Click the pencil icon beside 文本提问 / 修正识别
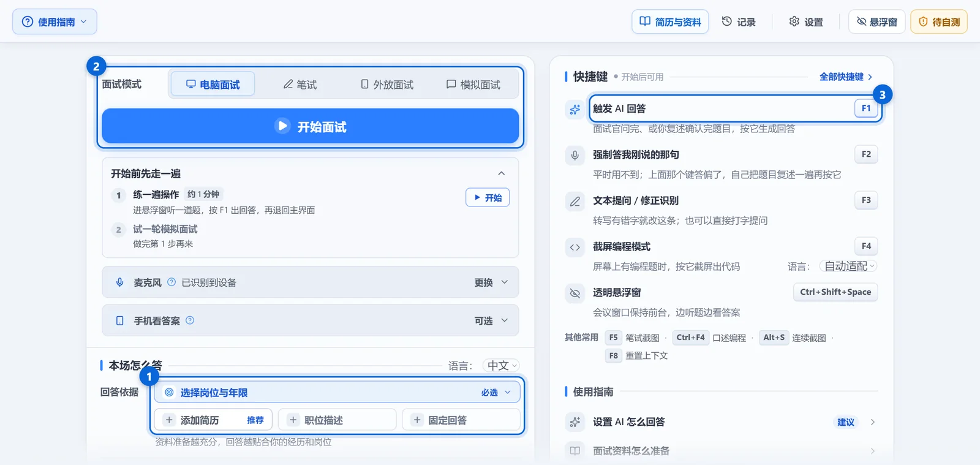Viewport: 980px width, 465px height. click(x=575, y=202)
